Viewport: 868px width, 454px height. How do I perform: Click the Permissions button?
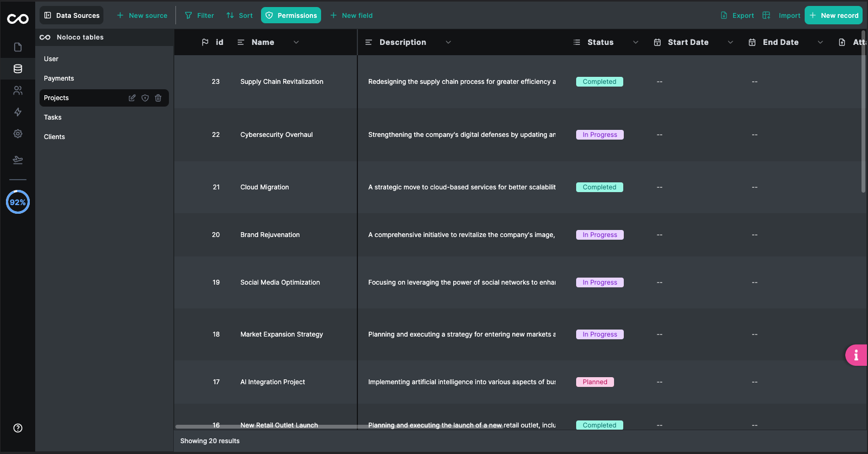pos(291,16)
